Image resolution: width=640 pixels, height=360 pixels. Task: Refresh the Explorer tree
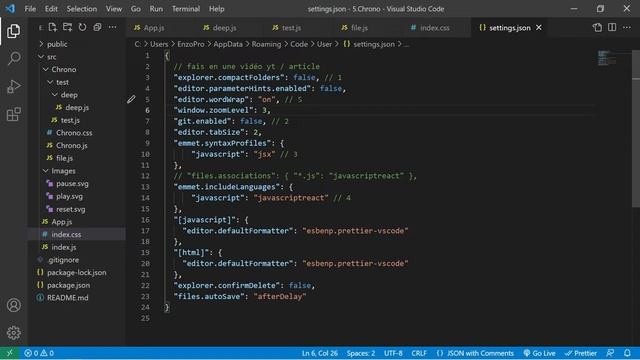tap(82, 27)
